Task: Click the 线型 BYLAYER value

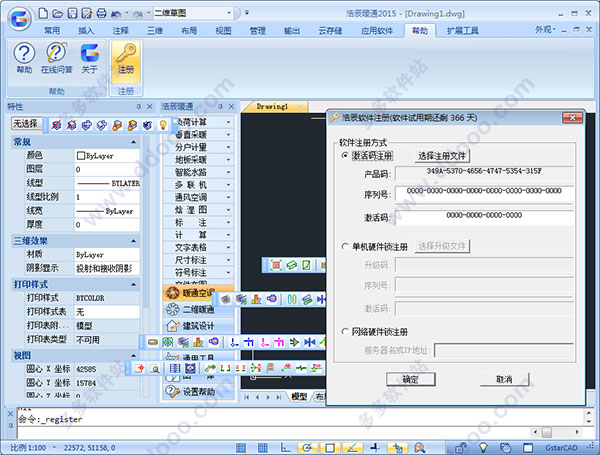Action: click(x=107, y=183)
